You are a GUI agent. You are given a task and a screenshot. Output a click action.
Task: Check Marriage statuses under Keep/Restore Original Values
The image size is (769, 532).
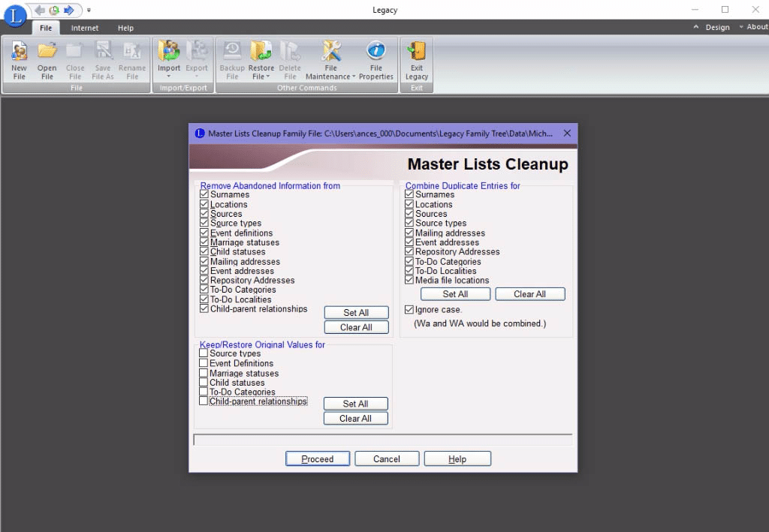[x=204, y=373]
